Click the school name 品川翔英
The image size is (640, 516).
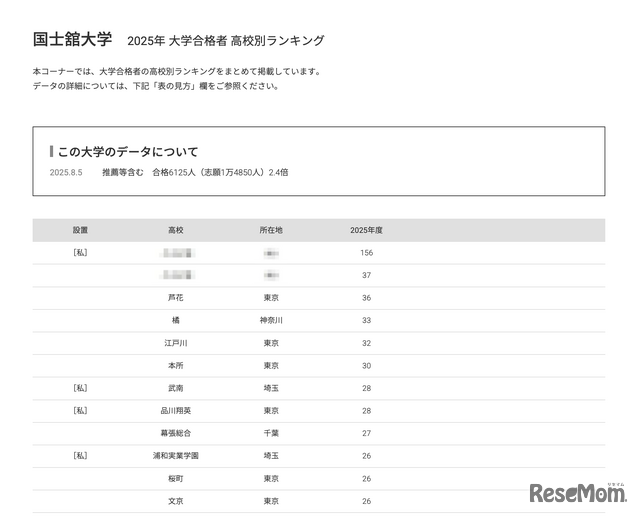tap(176, 411)
